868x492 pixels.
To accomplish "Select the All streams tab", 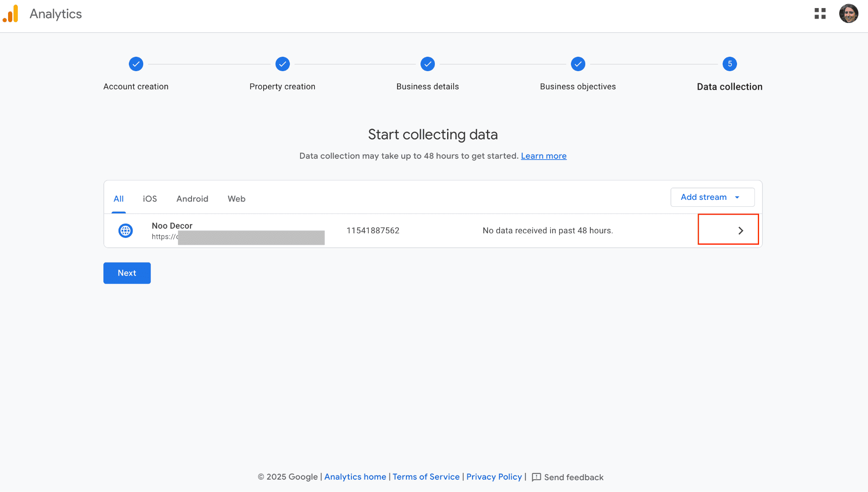I will (x=119, y=199).
